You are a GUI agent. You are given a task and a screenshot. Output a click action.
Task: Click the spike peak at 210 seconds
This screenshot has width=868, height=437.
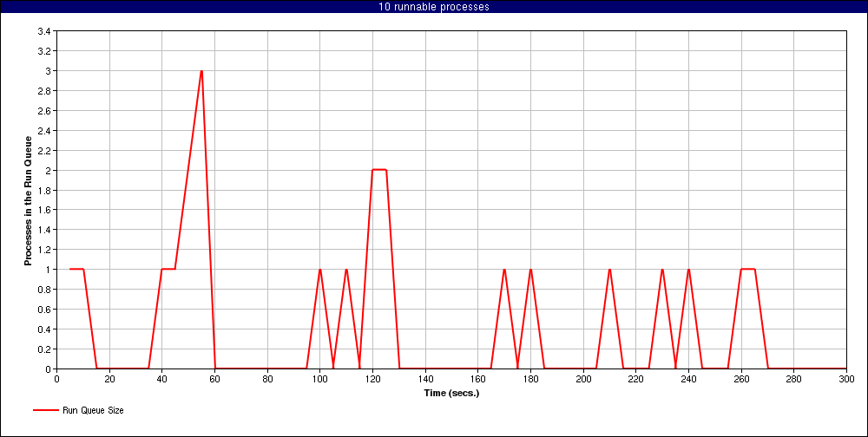click(x=609, y=270)
